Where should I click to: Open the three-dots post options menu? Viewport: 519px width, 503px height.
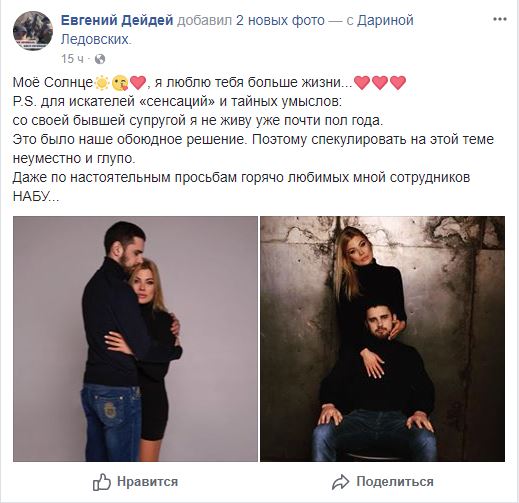coord(500,19)
